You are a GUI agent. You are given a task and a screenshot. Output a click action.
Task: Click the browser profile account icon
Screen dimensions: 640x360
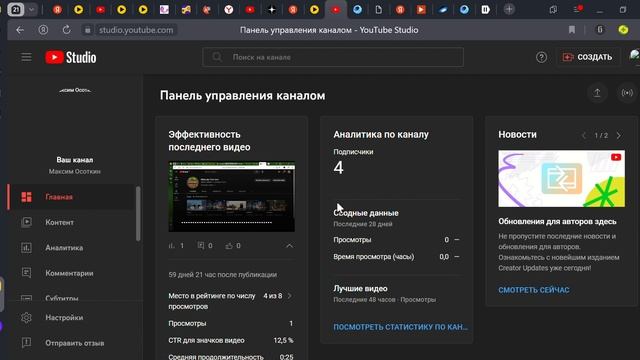(x=43, y=30)
